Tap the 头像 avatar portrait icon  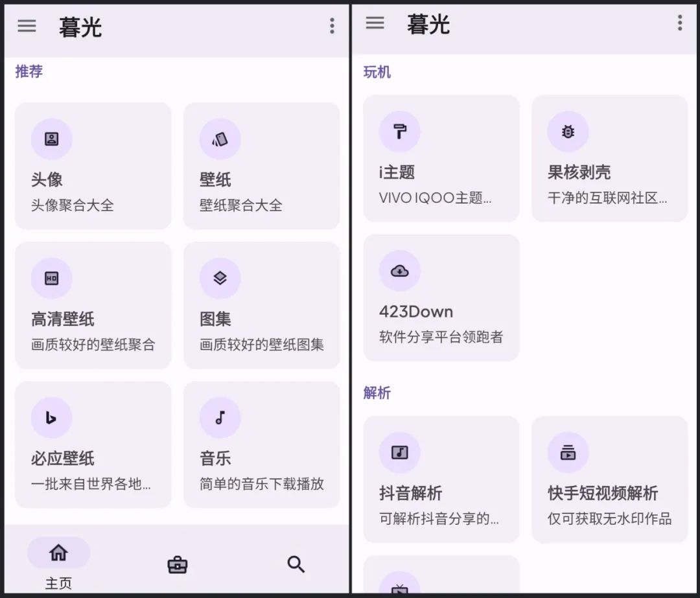pos(52,139)
